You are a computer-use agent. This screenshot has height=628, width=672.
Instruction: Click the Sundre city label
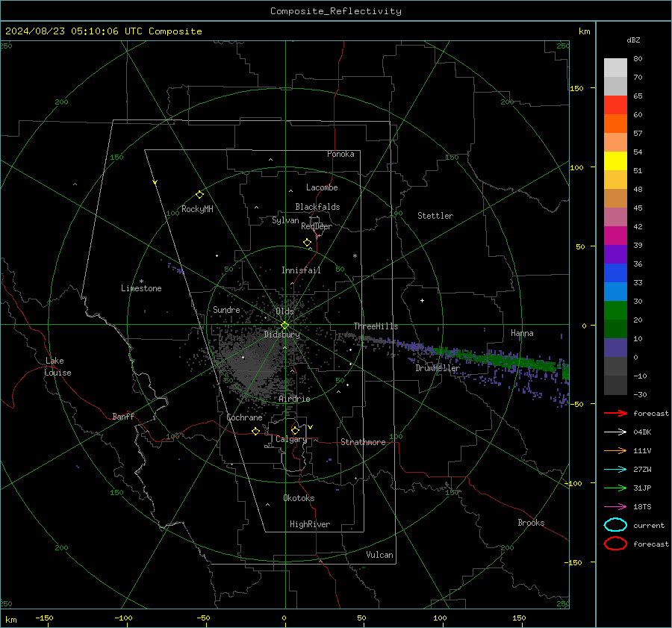pyautogui.click(x=226, y=309)
